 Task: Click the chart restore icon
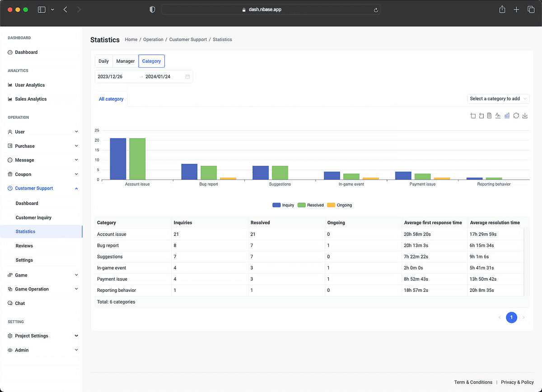pos(516,116)
